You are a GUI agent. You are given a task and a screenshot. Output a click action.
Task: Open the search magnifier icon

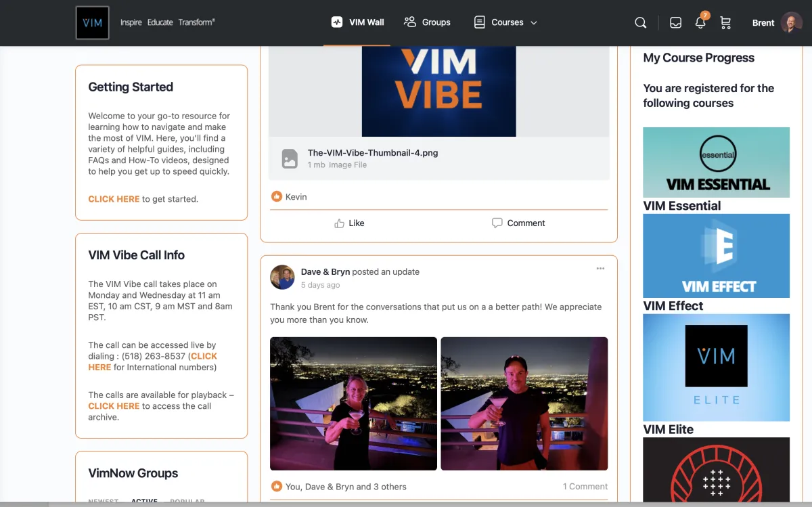point(641,22)
